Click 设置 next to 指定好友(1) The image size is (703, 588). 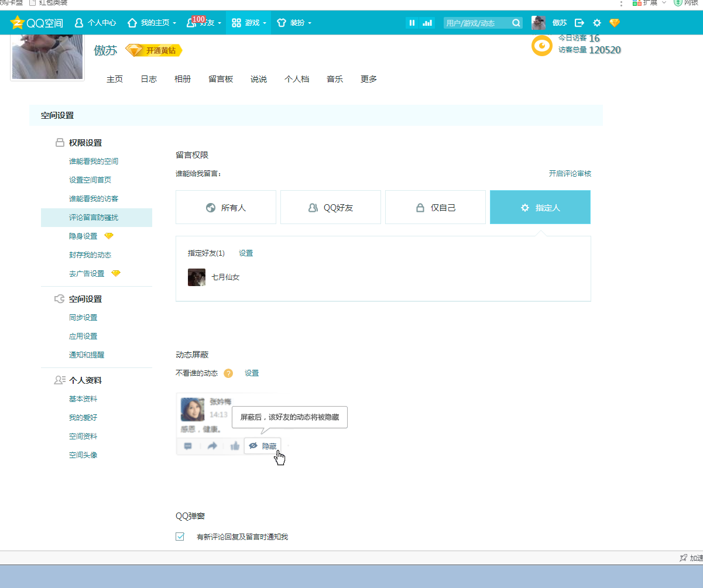pyautogui.click(x=246, y=253)
